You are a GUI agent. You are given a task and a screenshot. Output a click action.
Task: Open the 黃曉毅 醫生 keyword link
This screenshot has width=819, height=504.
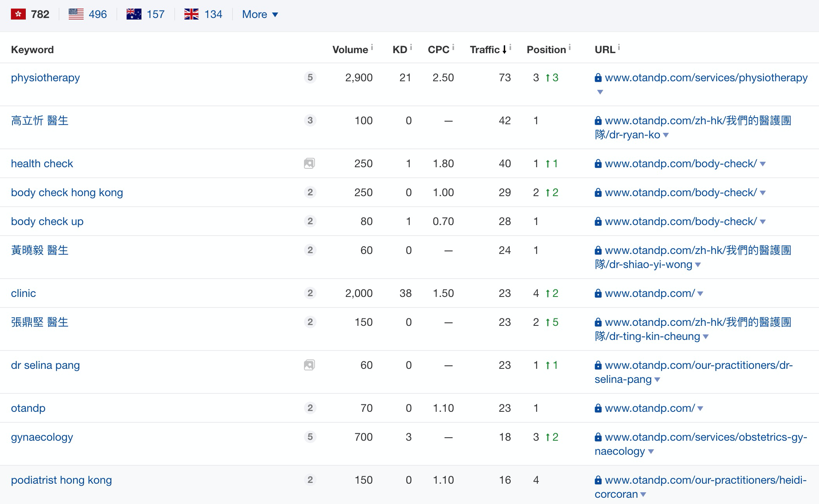click(39, 250)
